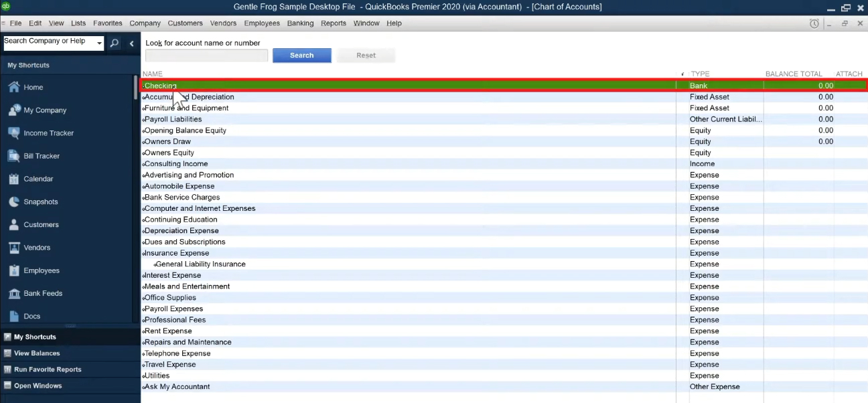Select Accumulated Depreciation account

[x=504, y=97]
